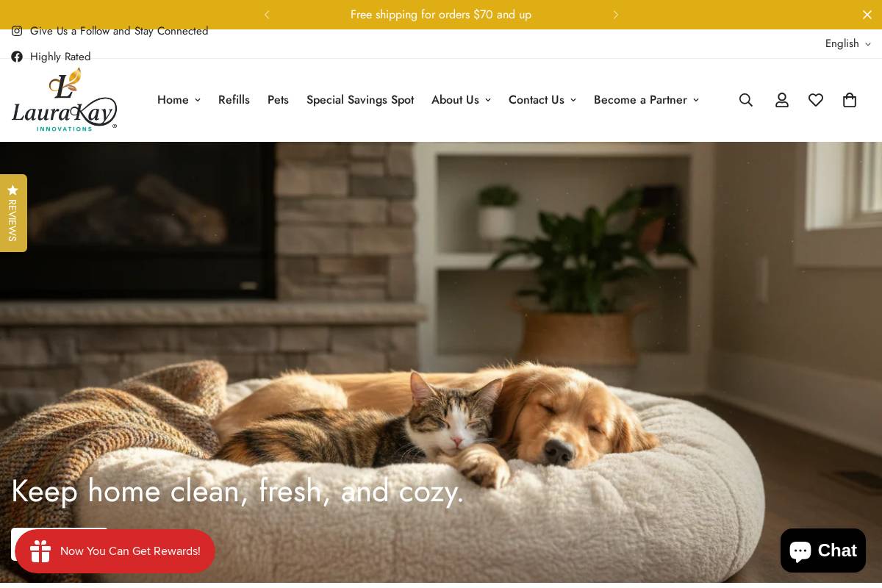Viewport: 882px width, 588px height.
Task: Open the search magnifier icon
Action: point(746,100)
